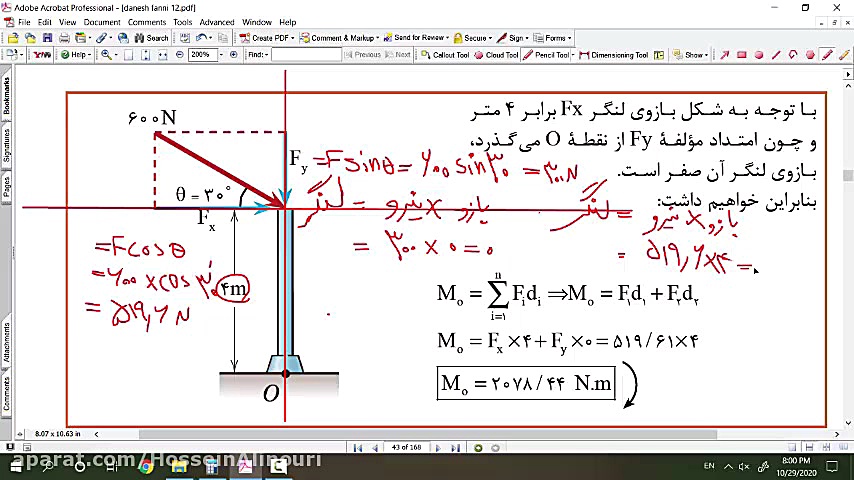Select the Polygon Line drawing tool
The height and width of the screenshot is (480, 854).
click(793, 55)
